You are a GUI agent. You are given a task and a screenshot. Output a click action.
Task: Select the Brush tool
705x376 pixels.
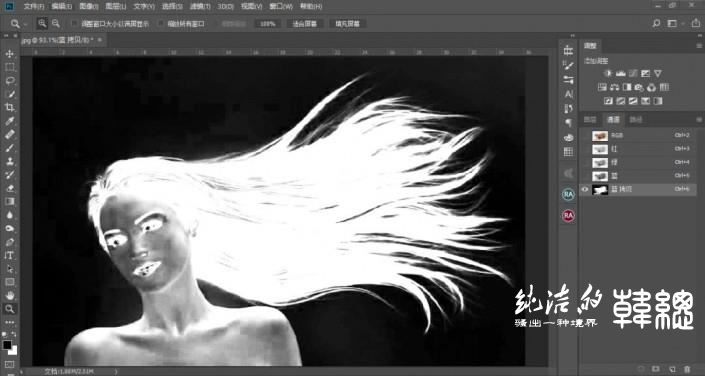(9, 148)
